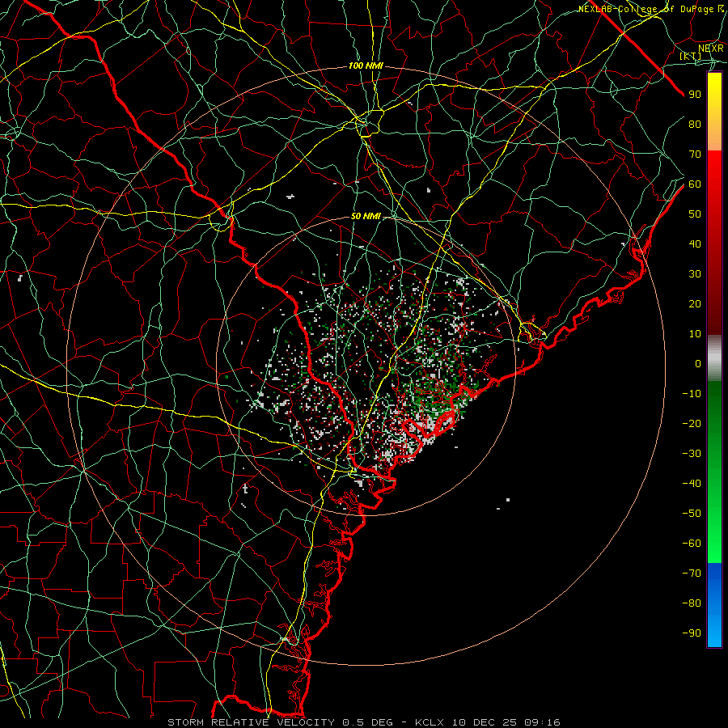Click the -50 label on the velocity scale
The width and height of the screenshot is (728, 728).
(692, 514)
